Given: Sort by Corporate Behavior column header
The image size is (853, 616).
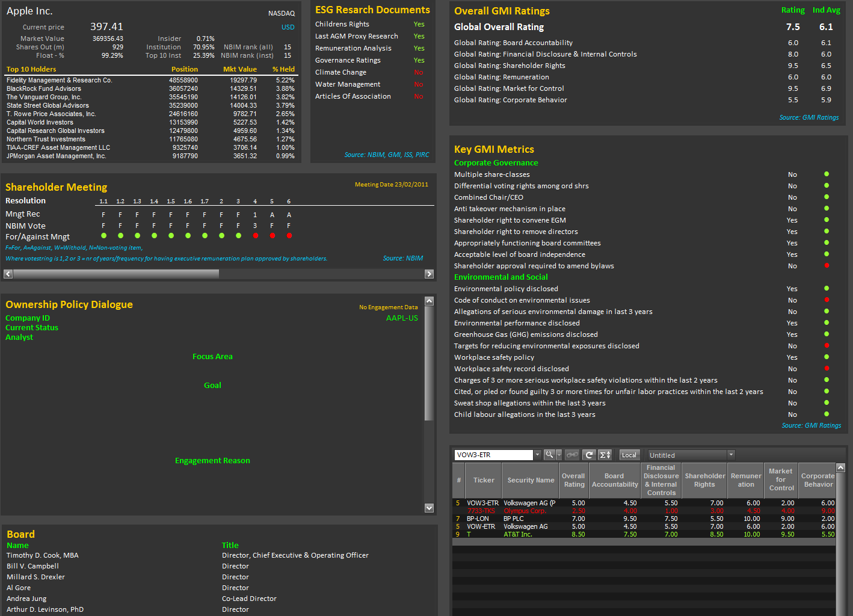Looking at the screenshot, I should 818,480.
